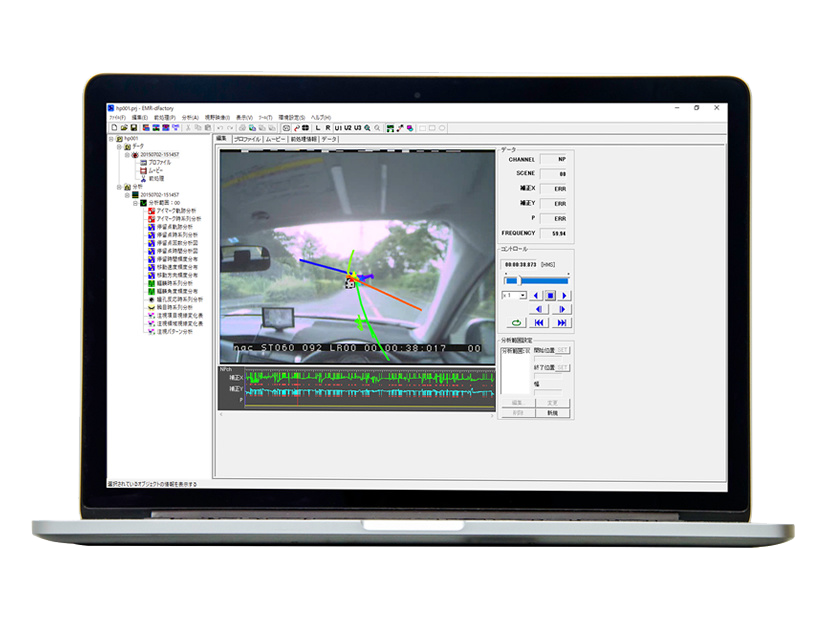Screen dimensions: 824x618
Task: Open the 分析(A) menu
Action: pos(190,117)
